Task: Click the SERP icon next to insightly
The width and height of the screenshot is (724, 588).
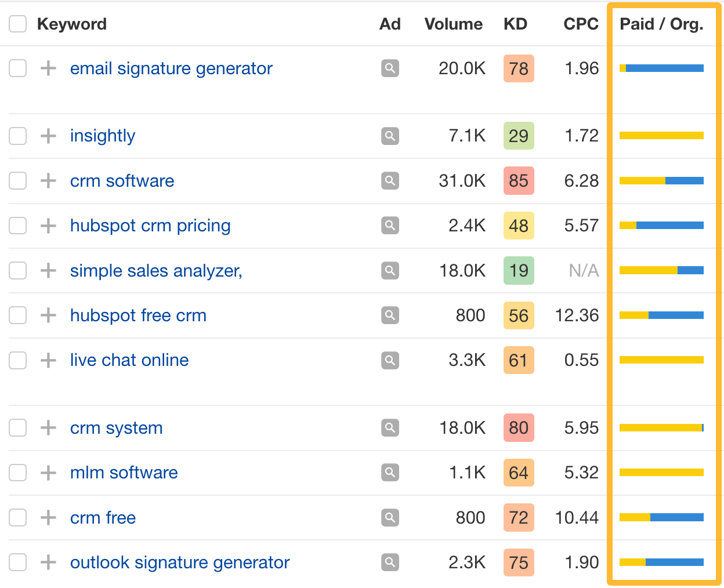Action: tap(390, 136)
